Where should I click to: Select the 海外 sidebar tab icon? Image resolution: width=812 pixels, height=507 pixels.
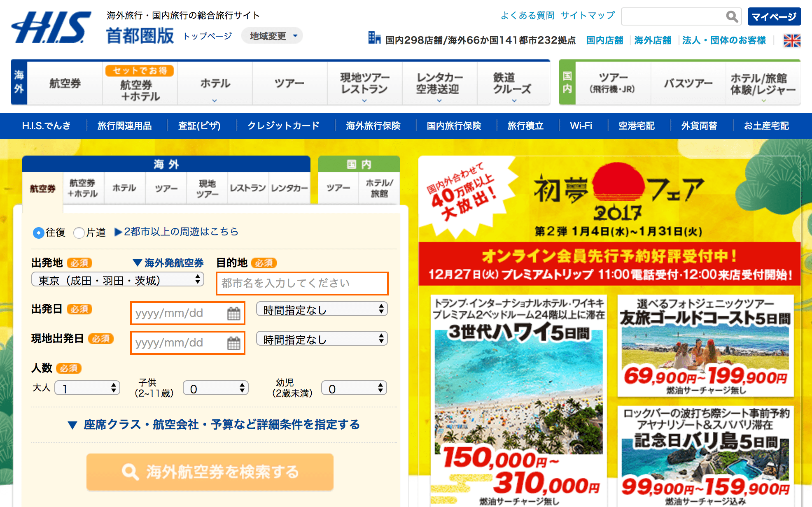[19, 83]
